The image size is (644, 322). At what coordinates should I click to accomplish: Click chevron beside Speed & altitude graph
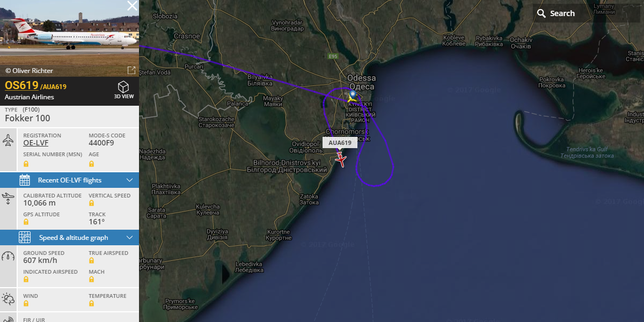pyautogui.click(x=129, y=237)
